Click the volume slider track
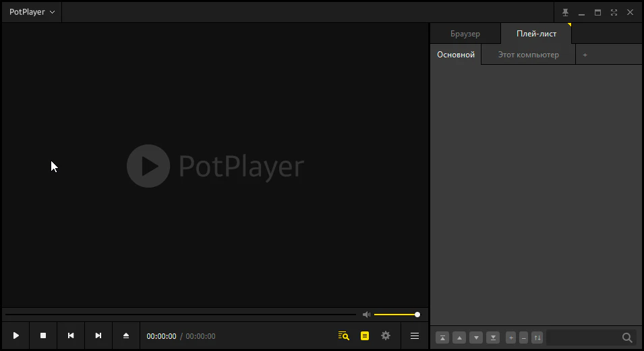The width and height of the screenshot is (644, 351). (396, 315)
